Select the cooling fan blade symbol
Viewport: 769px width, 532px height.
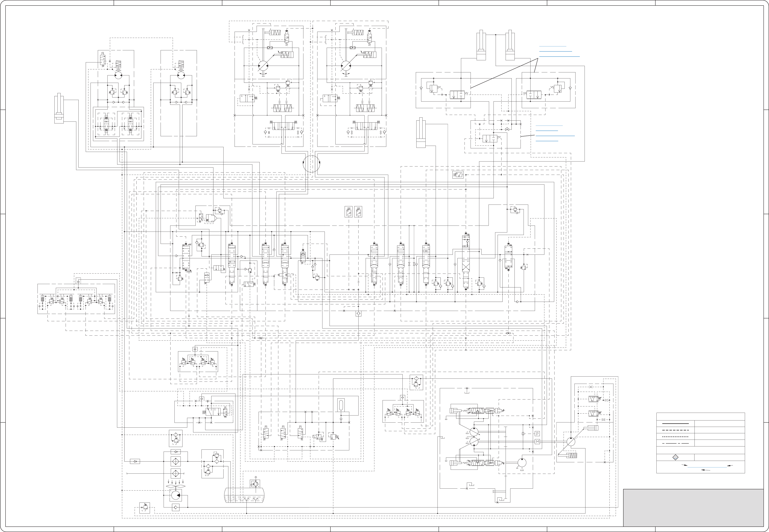[x=175, y=486]
